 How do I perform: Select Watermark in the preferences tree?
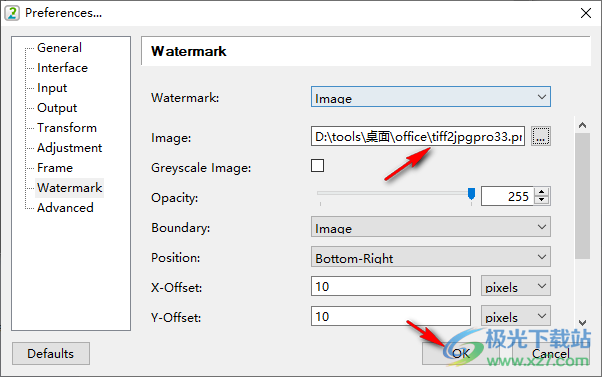pos(69,188)
